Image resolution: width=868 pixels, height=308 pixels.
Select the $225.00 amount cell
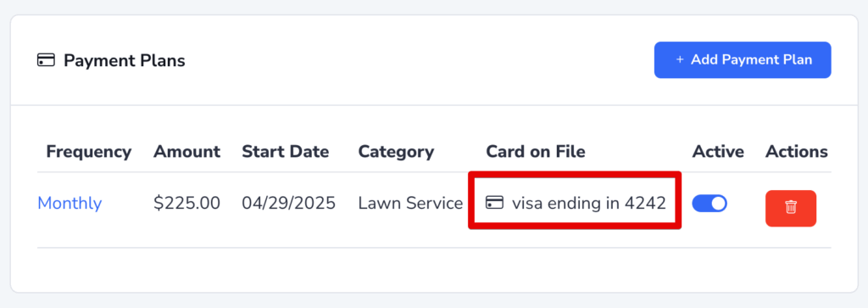[186, 204]
